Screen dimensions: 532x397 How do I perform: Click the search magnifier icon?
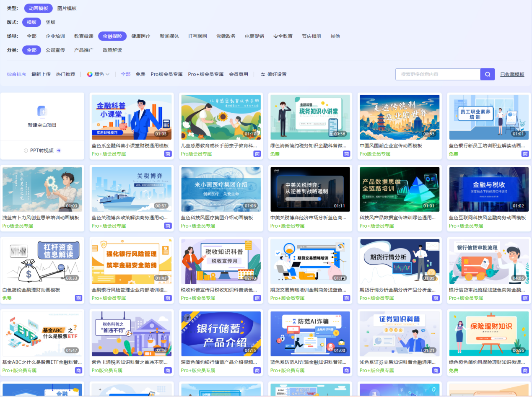click(487, 74)
